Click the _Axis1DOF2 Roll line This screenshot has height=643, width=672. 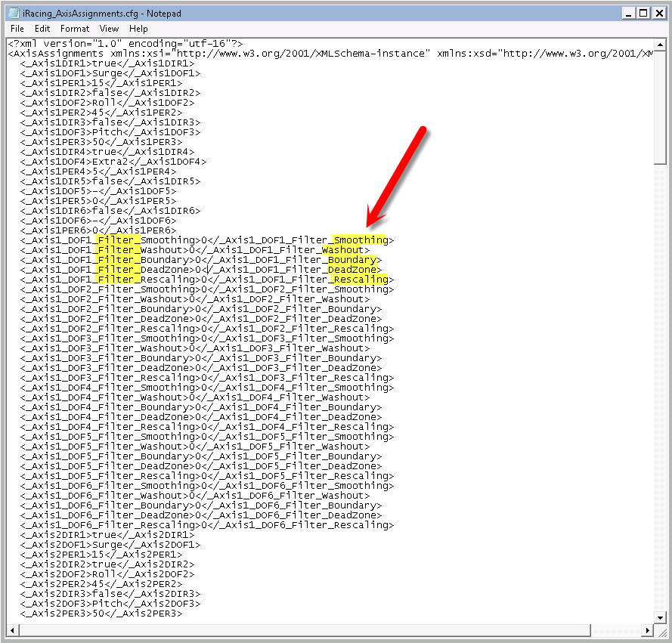coord(107,103)
